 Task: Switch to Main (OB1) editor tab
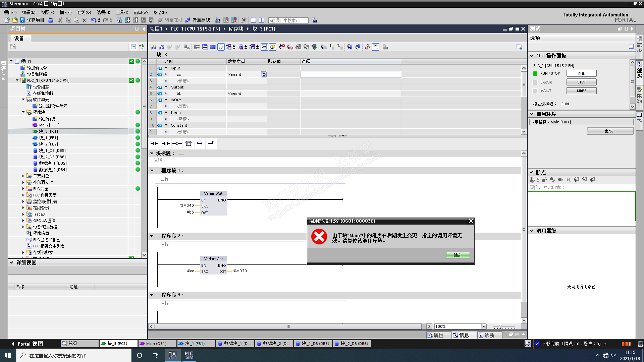pyautogui.click(x=156, y=344)
